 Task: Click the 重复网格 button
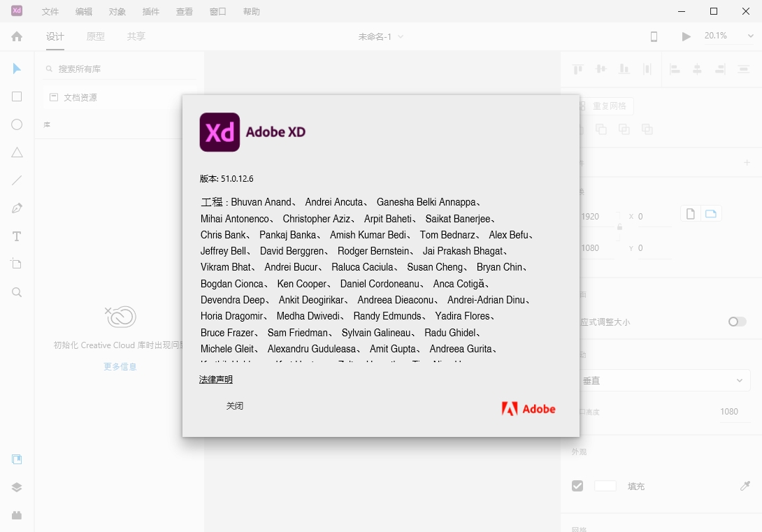(607, 106)
